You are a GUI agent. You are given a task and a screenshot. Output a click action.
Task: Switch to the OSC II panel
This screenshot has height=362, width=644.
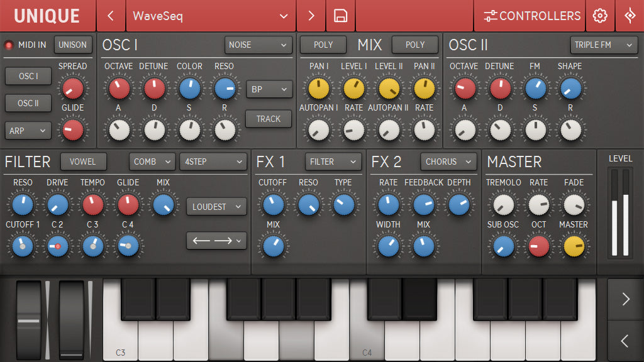(x=28, y=104)
